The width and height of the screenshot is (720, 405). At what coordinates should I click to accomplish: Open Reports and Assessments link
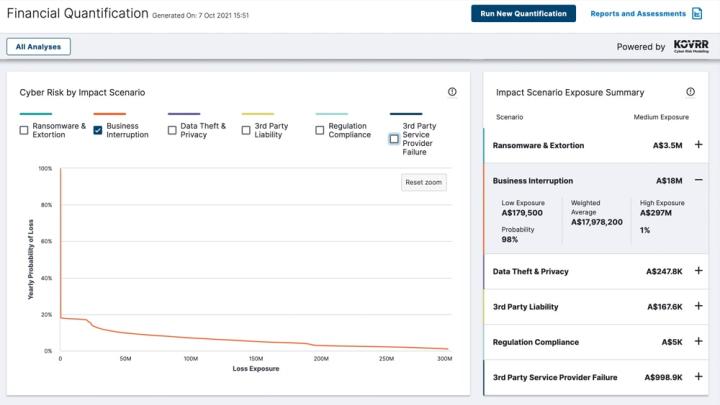[637, 14]
